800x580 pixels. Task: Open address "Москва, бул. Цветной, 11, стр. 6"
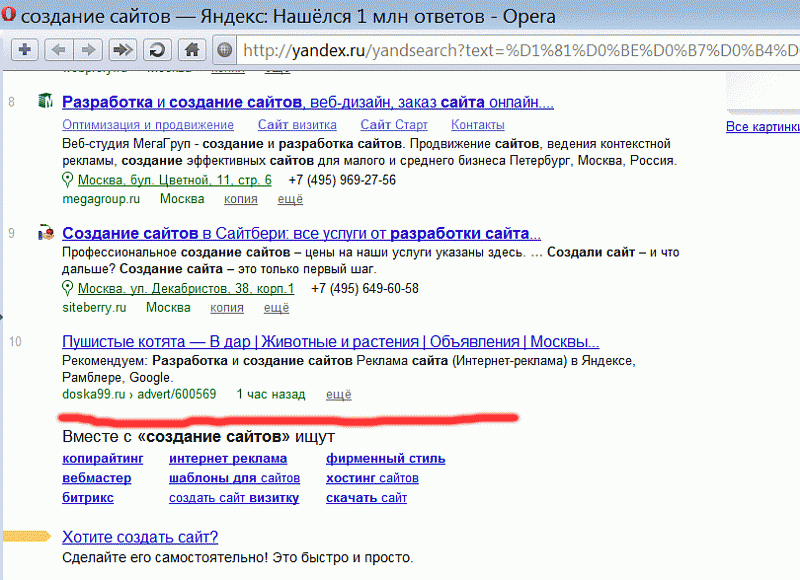tap(174, 180)
